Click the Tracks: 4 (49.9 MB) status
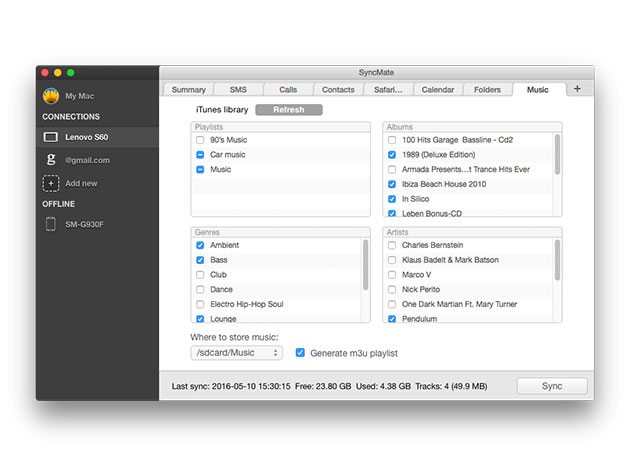 point(451,386)
